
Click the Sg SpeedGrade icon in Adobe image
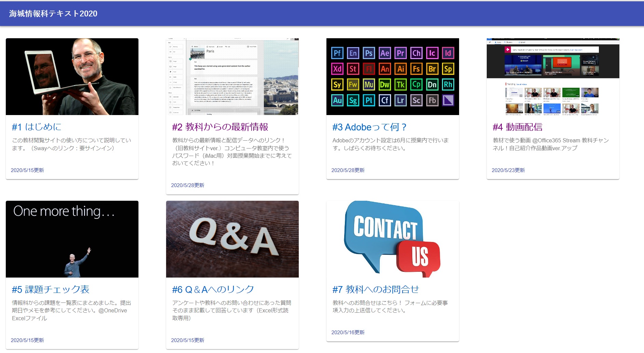click(x=353, y=100)
